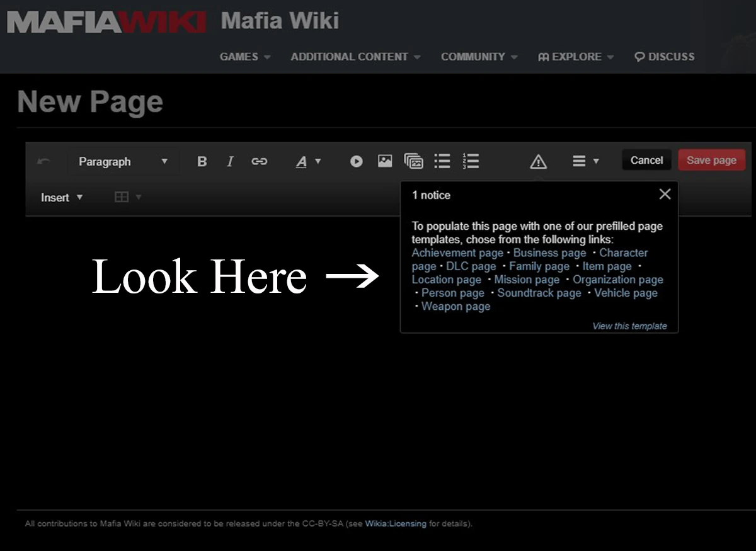The width and height of the screenshot is (756, 551).
Task: Close the notice popup
Action: (665, 194)
